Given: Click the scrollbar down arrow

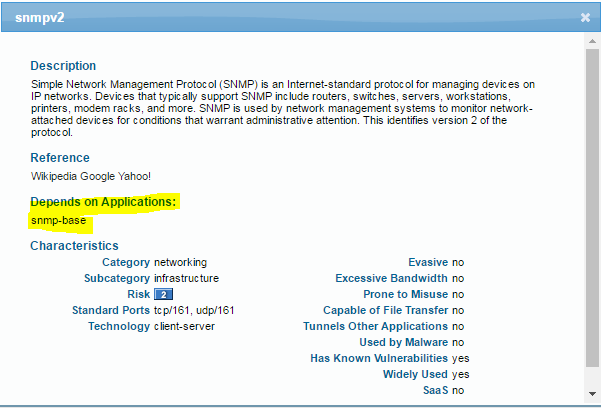Looking at the screenshot, I should coord(592,394).
